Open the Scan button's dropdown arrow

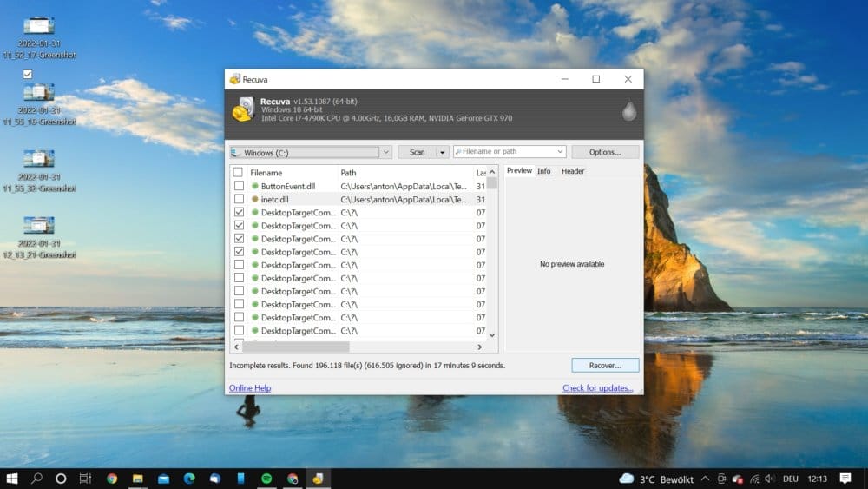pos(443,152)
